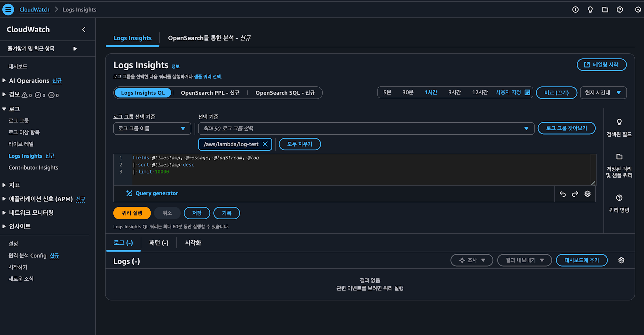Select the 패턴 (-) results tab
The height and width of the screenshot is (335, 644).
coord(159,243)
